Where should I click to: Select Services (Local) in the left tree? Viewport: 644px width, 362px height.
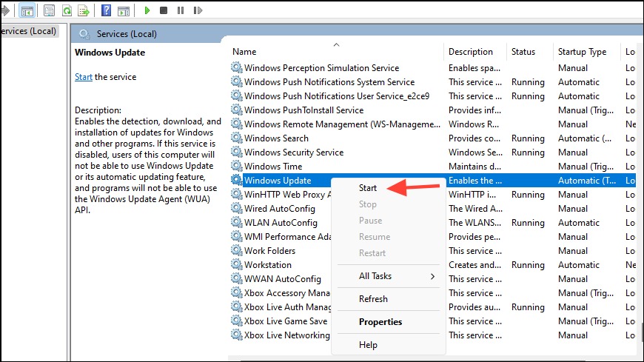pyautogui.click(x=29, y=31)
